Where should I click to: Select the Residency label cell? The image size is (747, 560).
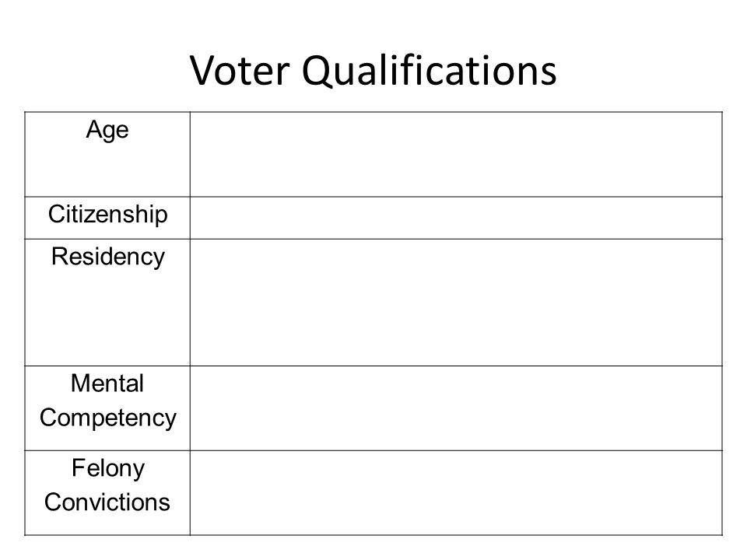[x=107, y=303]
